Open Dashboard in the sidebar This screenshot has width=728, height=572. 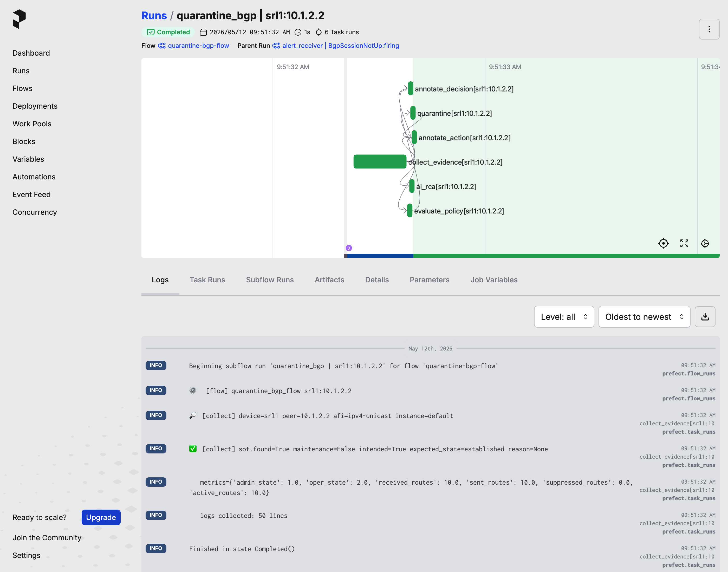[31, 53]
